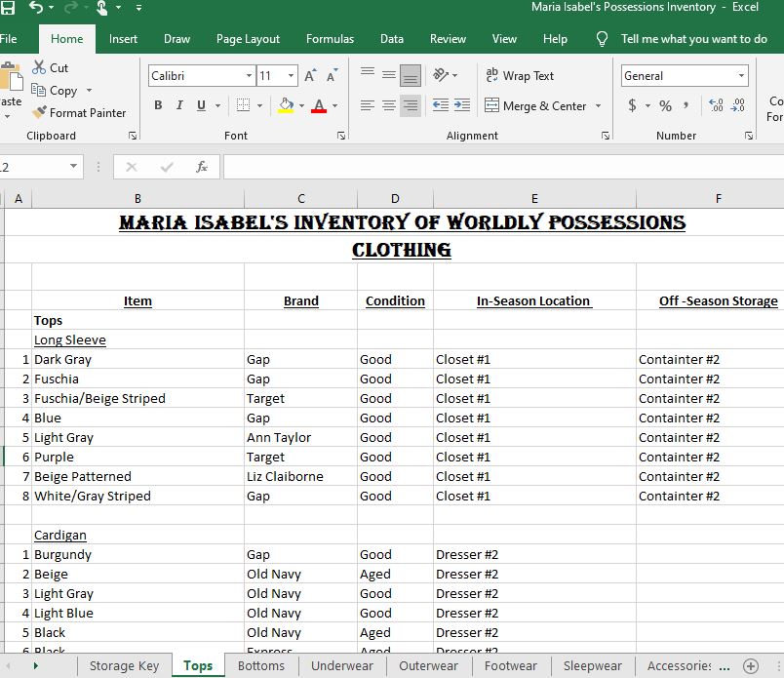Toggle underline formatting
The width and height of the screenshot is (784, 678).
(x=200, y=104)
